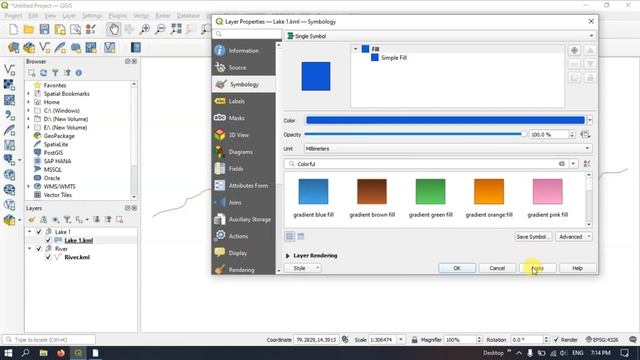Screen dimensions: 640x360
Task: Click the Cancel button
Action: pyautogui.click(x=497, y=268)
